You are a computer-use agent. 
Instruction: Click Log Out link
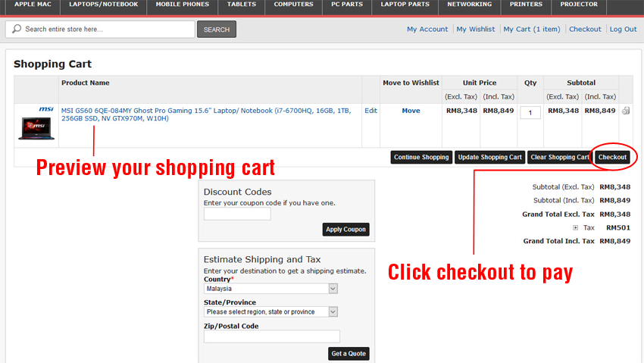(623, 29)
